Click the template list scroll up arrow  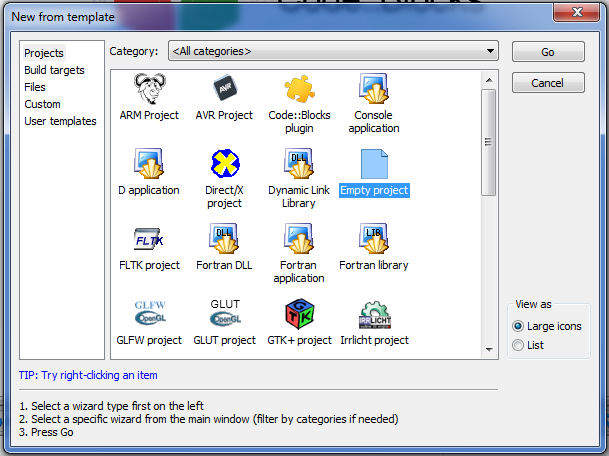[489, 80]
